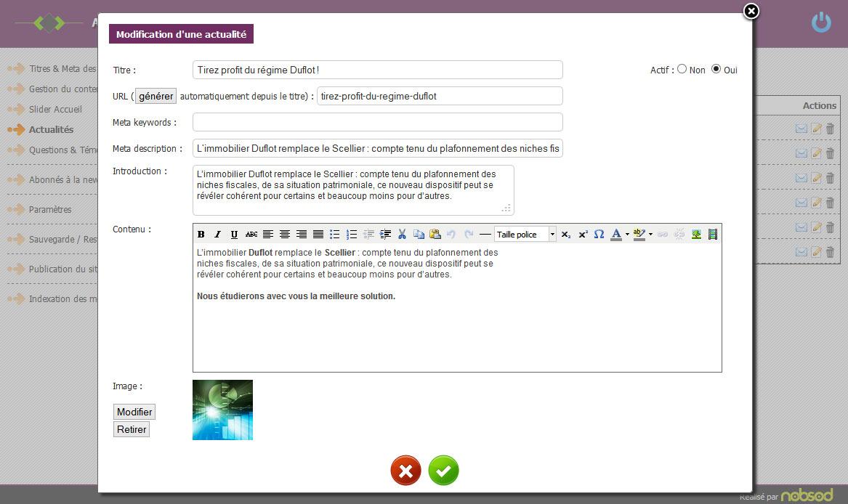848x504 pixels.
Task: Center-align text in the editor
Action: pos(284,234)
